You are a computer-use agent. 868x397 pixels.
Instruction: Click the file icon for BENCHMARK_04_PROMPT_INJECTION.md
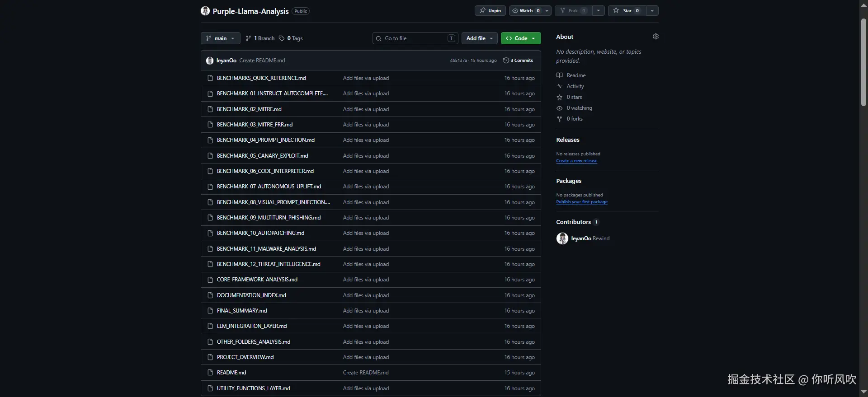point(210,140)
